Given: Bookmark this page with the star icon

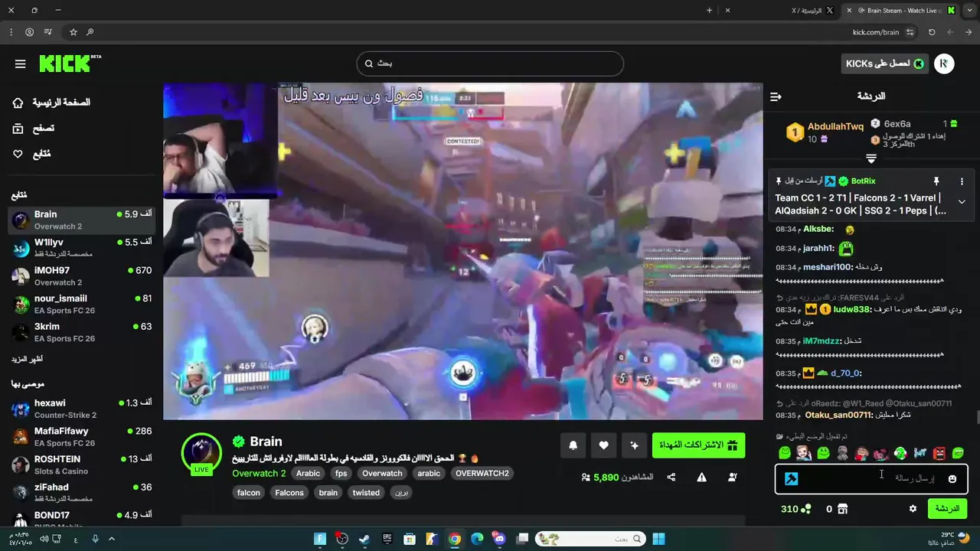Looking at the screenshot, I should pos(73,32).
